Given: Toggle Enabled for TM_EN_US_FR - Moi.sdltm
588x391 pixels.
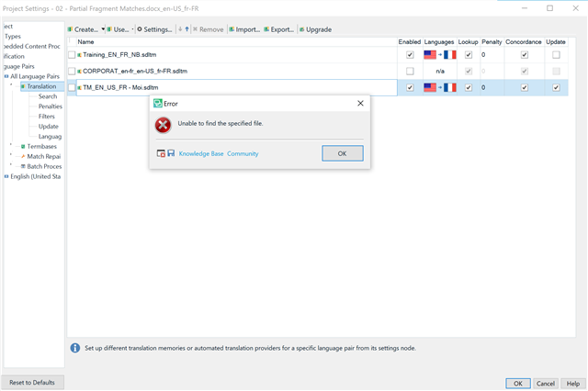Looking at the screenshot, I should [x=410, y=87].
